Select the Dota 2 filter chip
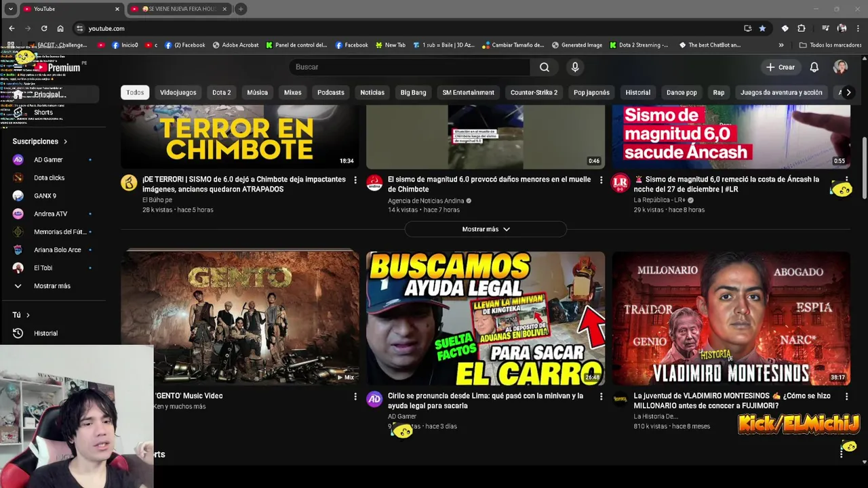 222,92
